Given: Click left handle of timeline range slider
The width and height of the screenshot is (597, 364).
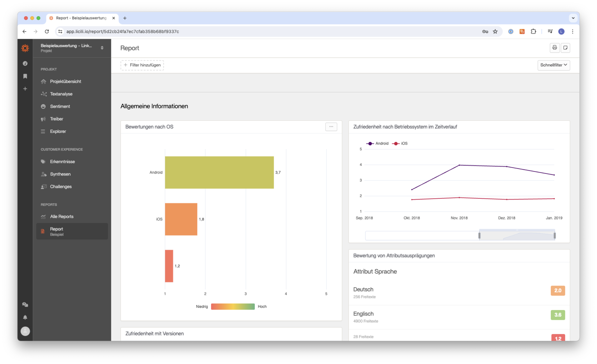Looking at the screenshot, I should coord(479,235).
